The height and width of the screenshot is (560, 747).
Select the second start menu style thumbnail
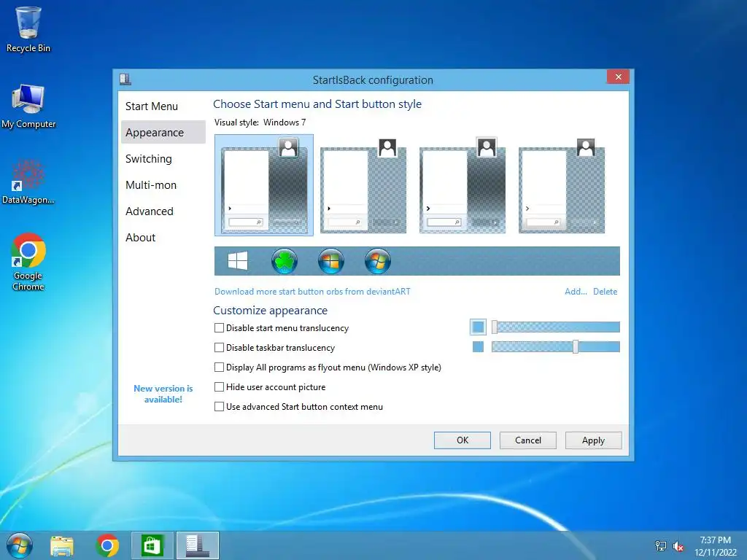[363, 186]
